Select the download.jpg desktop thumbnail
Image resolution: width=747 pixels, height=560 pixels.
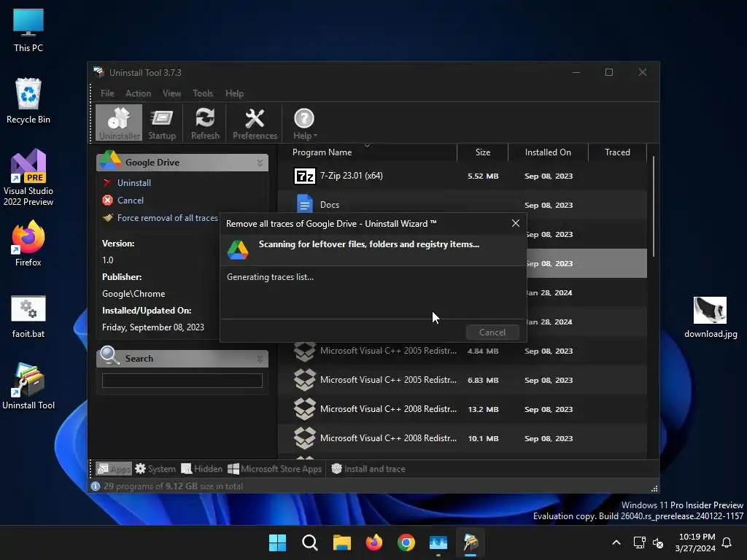point(711,316)
